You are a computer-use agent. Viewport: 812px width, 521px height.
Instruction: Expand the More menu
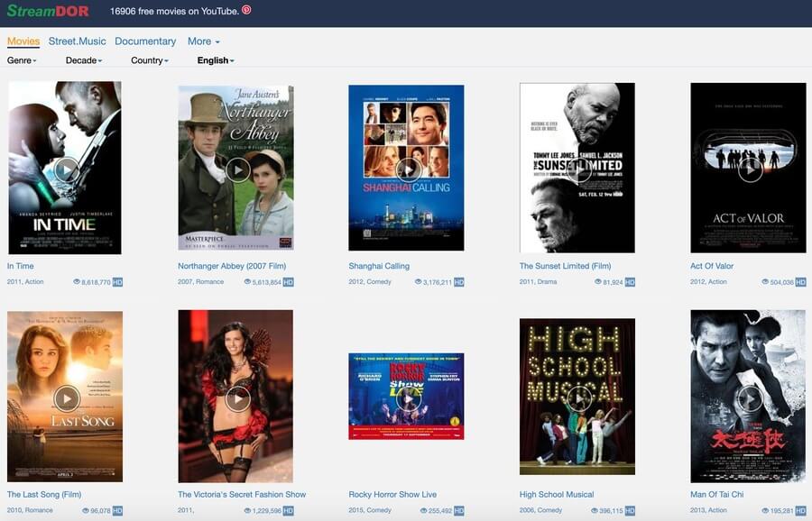(204, 41)
